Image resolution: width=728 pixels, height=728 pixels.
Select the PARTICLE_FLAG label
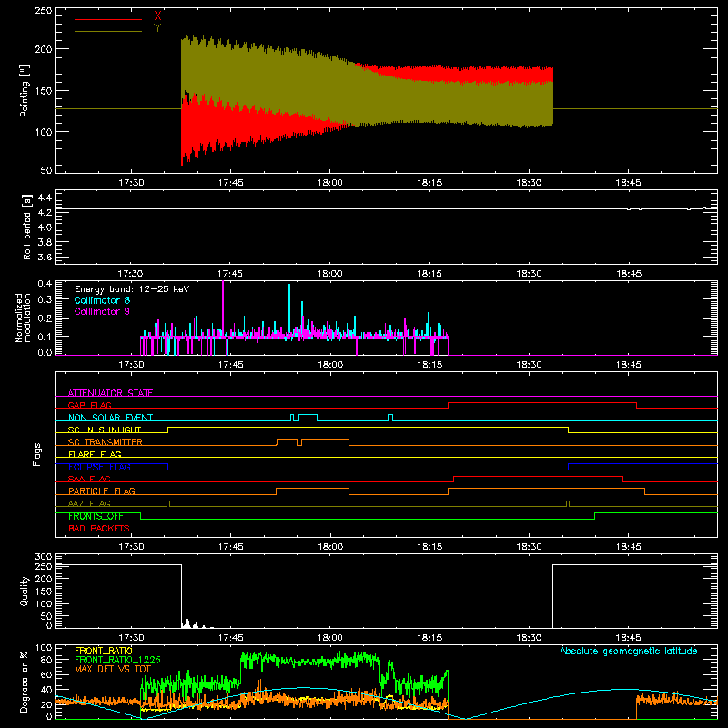[x=102, y=490]
